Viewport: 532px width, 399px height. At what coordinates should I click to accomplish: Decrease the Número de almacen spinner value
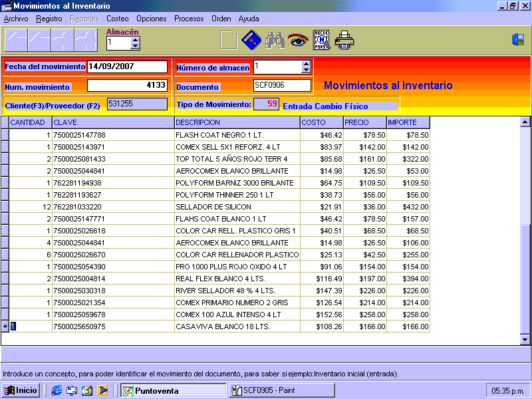pos(306,70)
